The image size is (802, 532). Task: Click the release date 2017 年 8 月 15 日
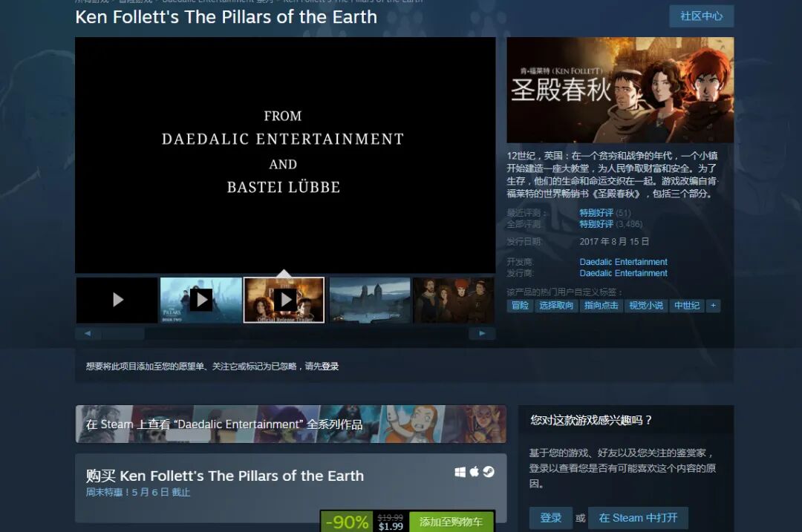(614, 241)
